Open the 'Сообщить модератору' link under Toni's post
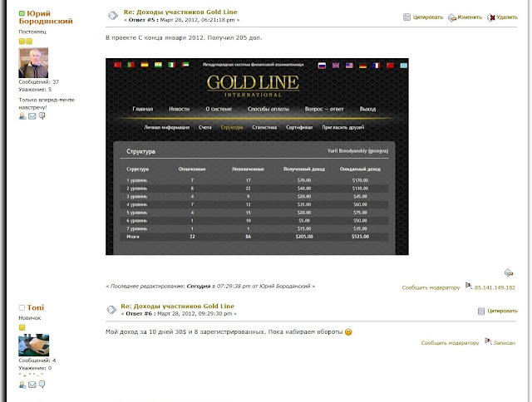The image size is (532, 402). point(448,342)
